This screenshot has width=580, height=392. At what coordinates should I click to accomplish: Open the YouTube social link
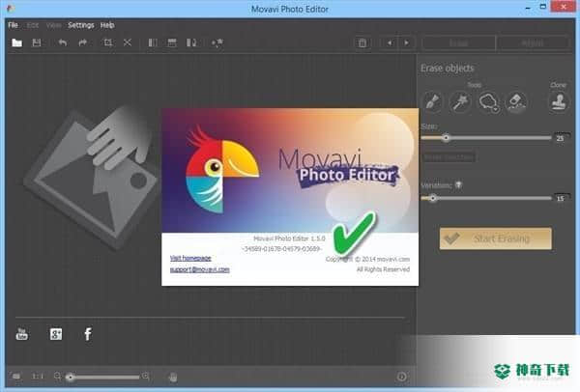click(22, 334)
